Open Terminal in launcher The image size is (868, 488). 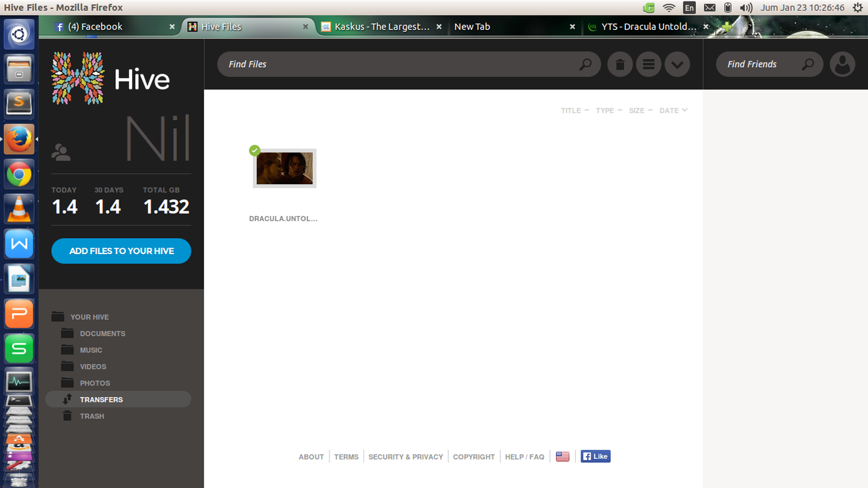(x=19, y=401)
